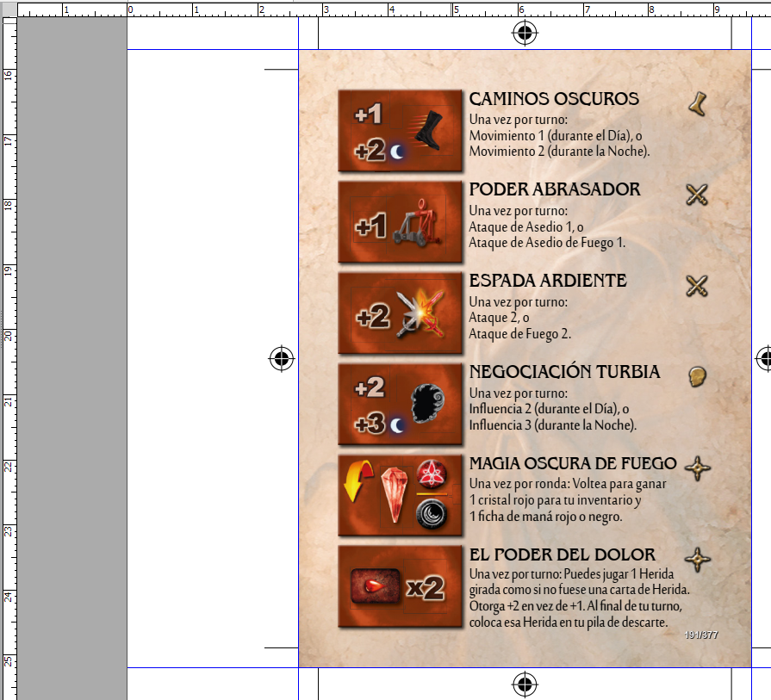Click the bottom center registration mark
This screenshot has height=700, width=771.
[525, 684]
